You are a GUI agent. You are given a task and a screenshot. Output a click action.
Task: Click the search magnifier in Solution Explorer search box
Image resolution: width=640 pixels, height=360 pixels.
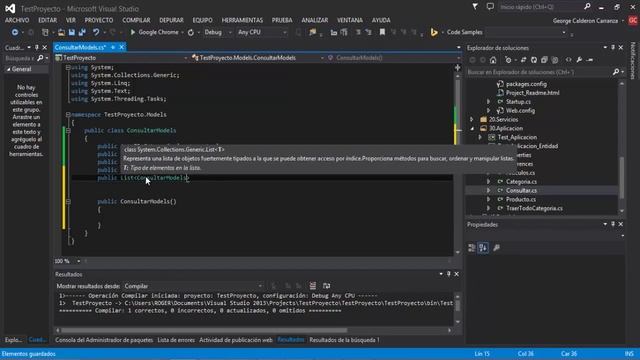[x=616, y=72]
